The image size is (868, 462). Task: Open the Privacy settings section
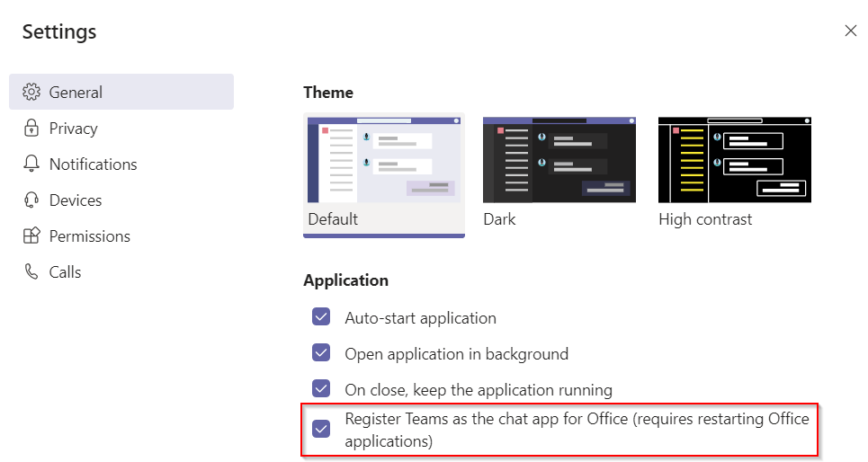coord(121,128)
